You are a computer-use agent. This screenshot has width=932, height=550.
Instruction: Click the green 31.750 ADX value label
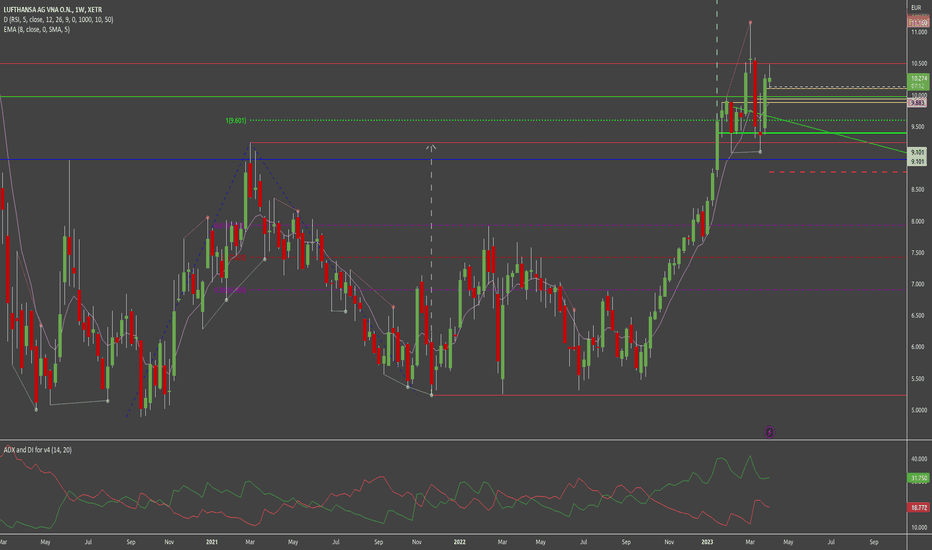[918, 478]
